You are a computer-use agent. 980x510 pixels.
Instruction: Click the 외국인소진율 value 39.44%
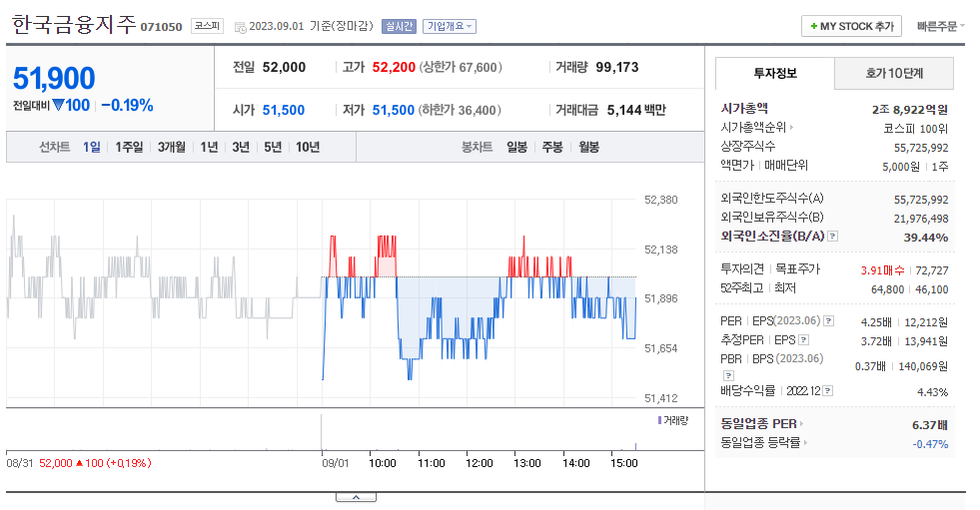point(926,238)
